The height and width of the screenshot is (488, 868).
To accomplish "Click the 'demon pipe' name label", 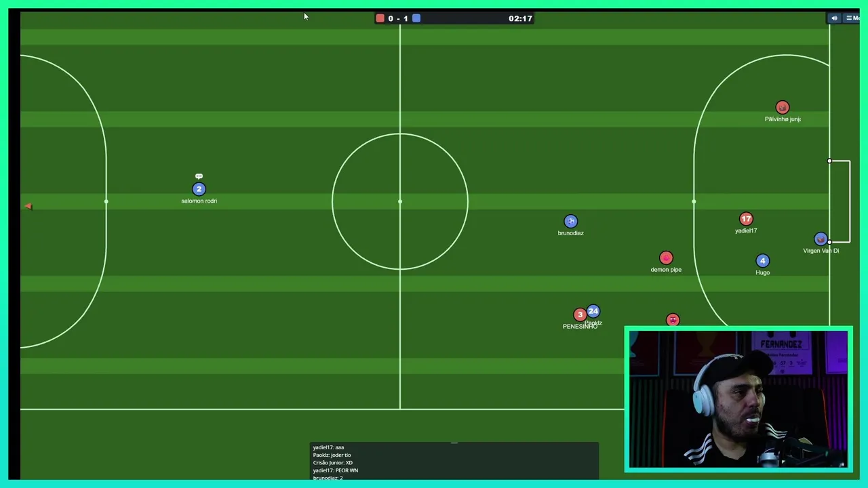I will point(666,270).
